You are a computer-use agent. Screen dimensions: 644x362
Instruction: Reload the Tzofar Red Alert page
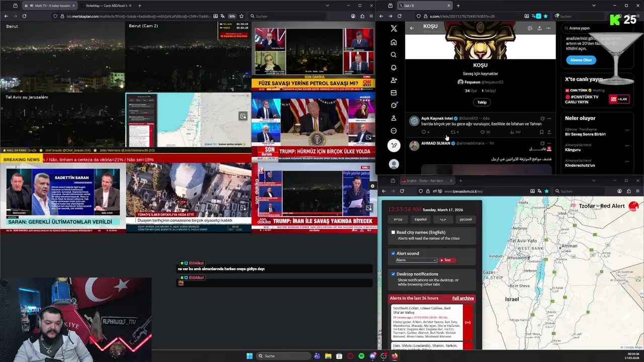(x=402, y=191)
